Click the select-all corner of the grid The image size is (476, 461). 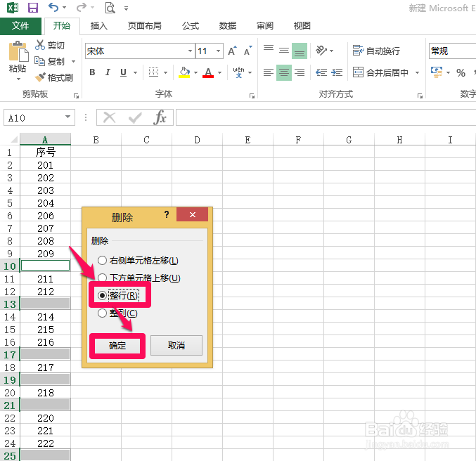pos(13,140)
